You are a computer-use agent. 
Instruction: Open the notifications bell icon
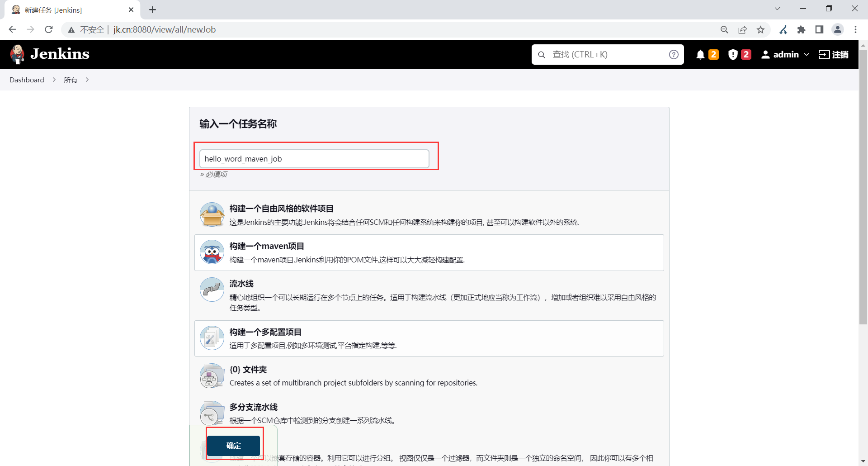(x=700, y=55)
